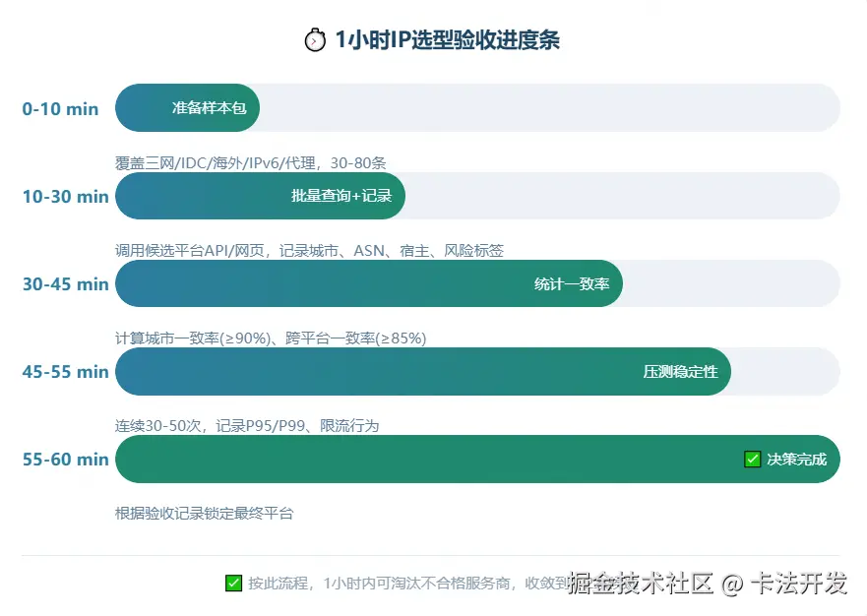Select the 准备样本包 progress segment

[x=187, y=108]
